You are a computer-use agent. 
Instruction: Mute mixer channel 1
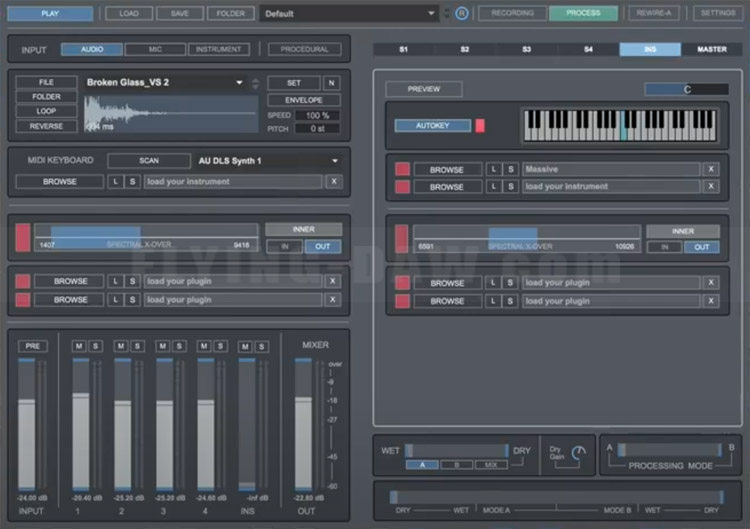(79, 346)
